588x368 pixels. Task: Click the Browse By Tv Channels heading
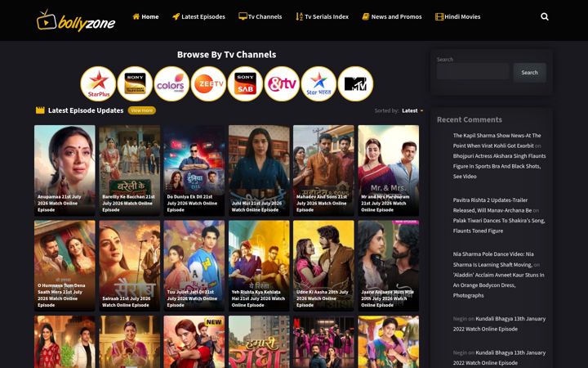pyautogui.click(x=226, y=55)
